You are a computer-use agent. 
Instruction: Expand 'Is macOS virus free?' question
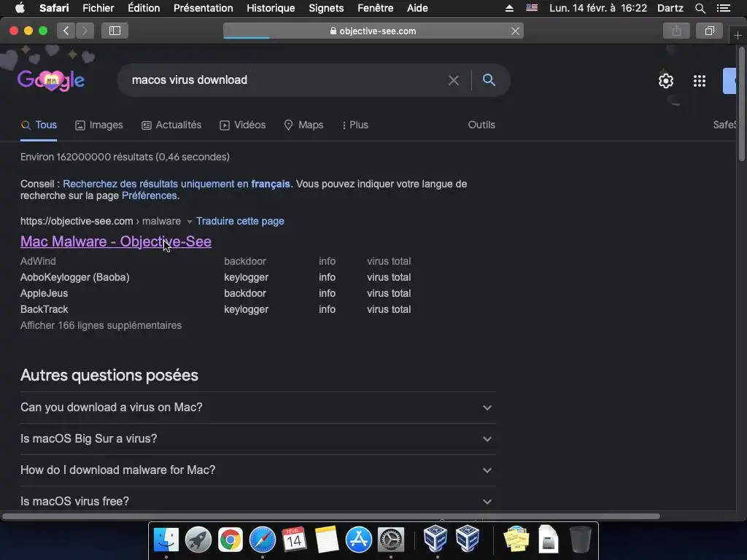click(258, 501)
